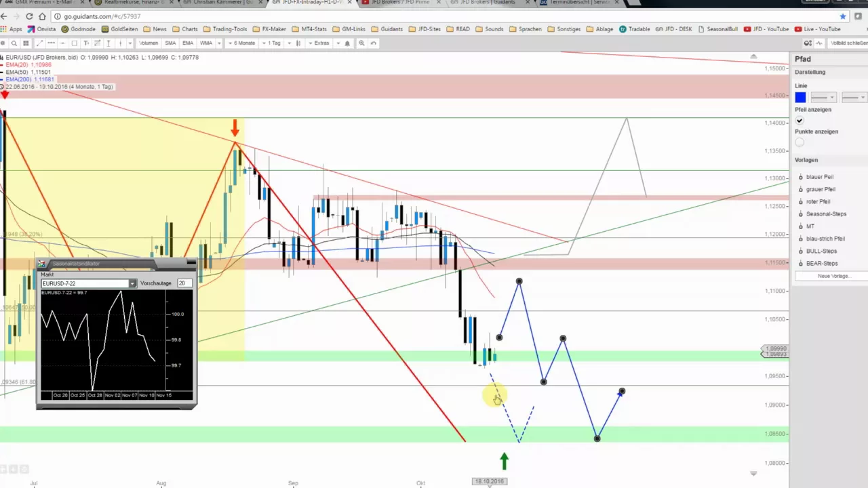
Task: Select the horizontal line tool
Action: click(62, 43)
